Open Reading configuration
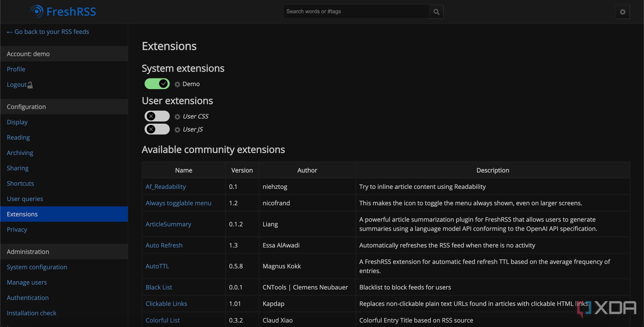 tap(18, 137)
